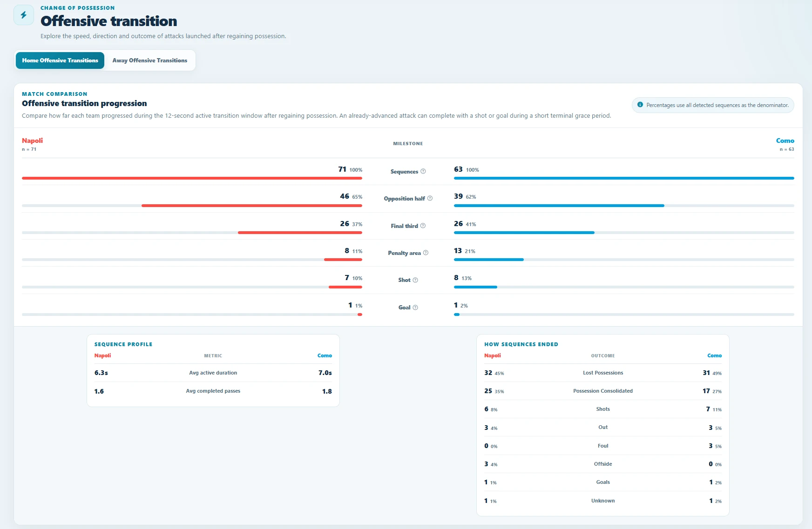Click the 'METRIC' column header in Sequence Profile
The image size is (812, 529).
click(x=213, y=356)
